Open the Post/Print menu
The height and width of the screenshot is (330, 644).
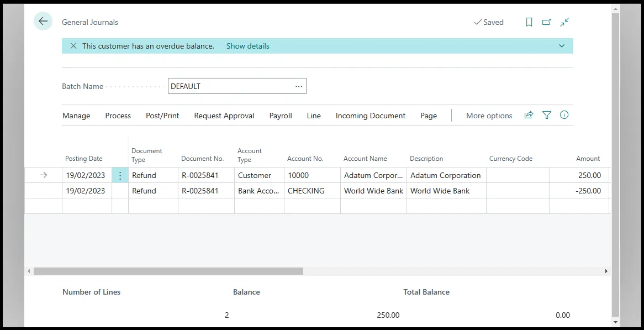pos(162,116)
